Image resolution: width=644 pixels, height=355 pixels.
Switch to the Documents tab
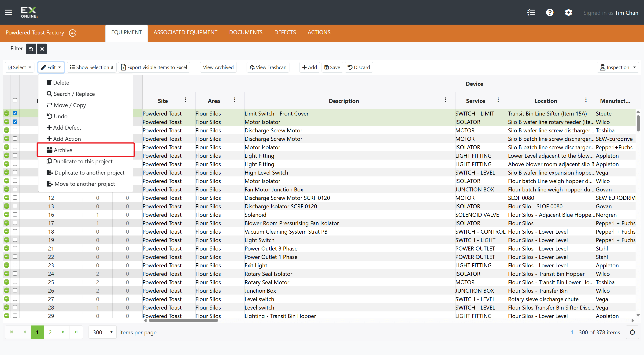[246, 33]
